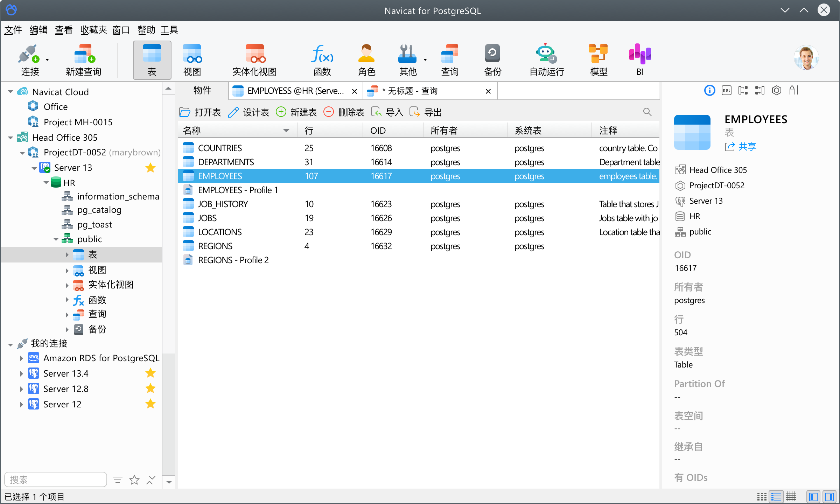Expand the 视图 (Views) tree node
840x504 pixels.
pyautogui.click(x=67, y=270)
